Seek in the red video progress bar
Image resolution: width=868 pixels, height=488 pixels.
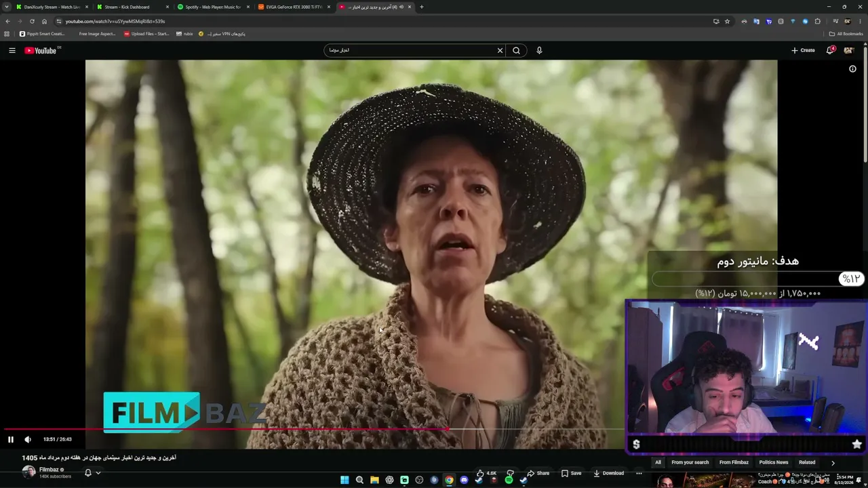point(313,429)
